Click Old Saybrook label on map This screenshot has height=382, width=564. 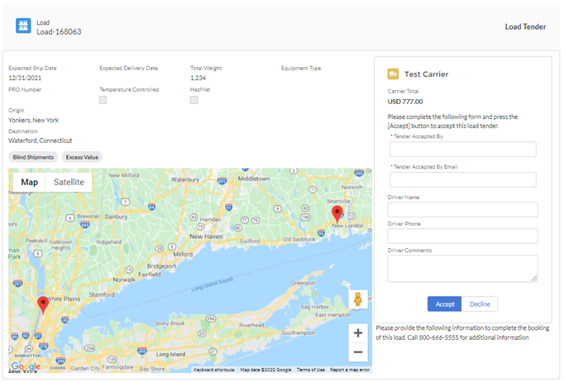tap(299, 239)
